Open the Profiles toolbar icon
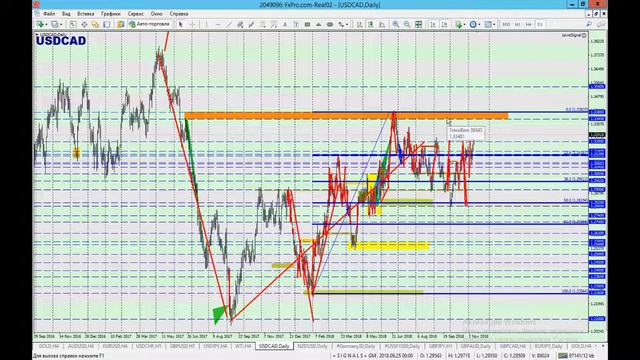This screenshot has height=360, width=640. pyautogui.click(x=54, y=24)
